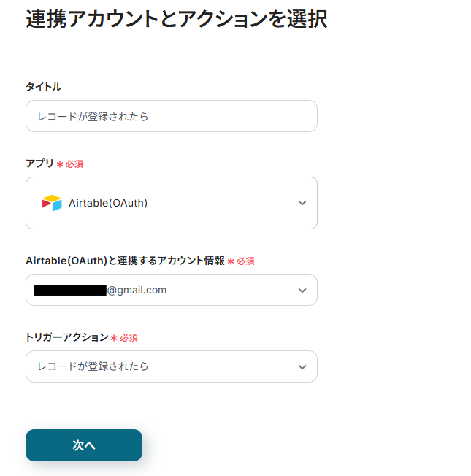
Task: Click the blacked-out part of the email
Action: 70,290
